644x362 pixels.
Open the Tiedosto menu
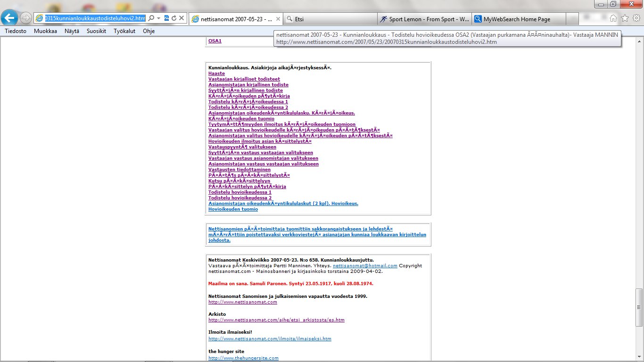click(x=16, y=31)
